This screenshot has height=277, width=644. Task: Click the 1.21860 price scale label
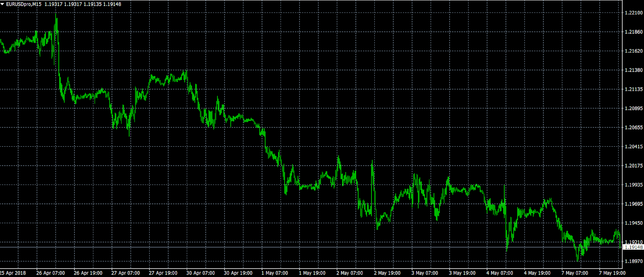(634, 32)
